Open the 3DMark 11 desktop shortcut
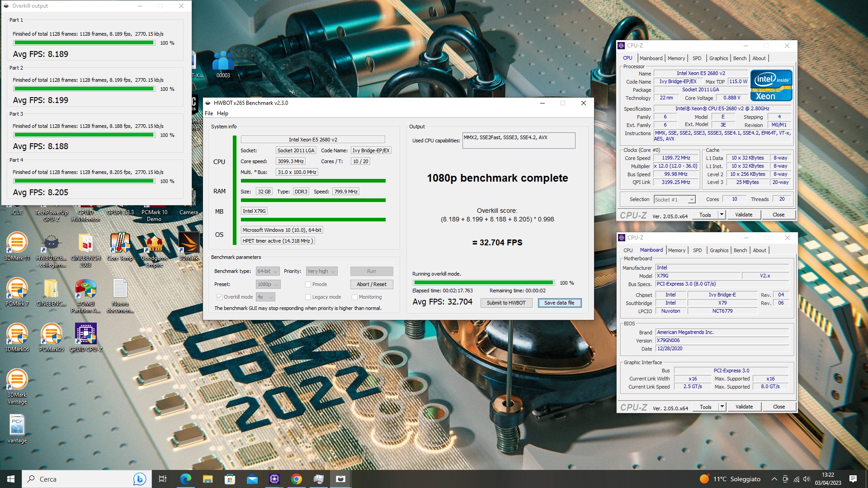Screen dimensions: 868x488 coord(17,247)
